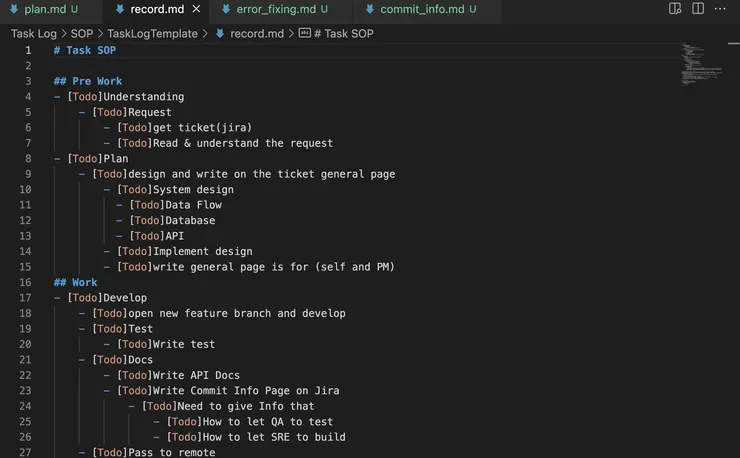This screenshot has width=740, height=458.
Task: Click 'design and write on the ticket general page'
Action: coord(262,174)
